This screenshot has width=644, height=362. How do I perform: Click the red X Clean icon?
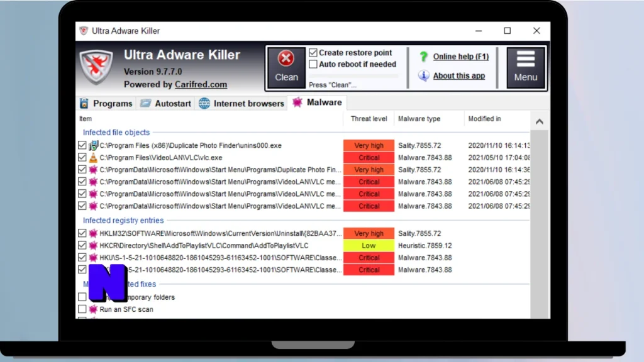[286, 58]
